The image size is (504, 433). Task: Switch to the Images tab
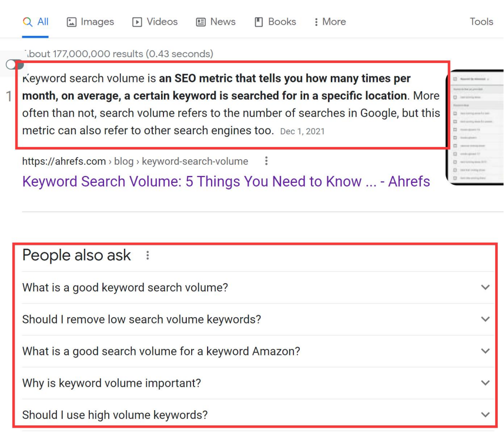click(90, 22)
